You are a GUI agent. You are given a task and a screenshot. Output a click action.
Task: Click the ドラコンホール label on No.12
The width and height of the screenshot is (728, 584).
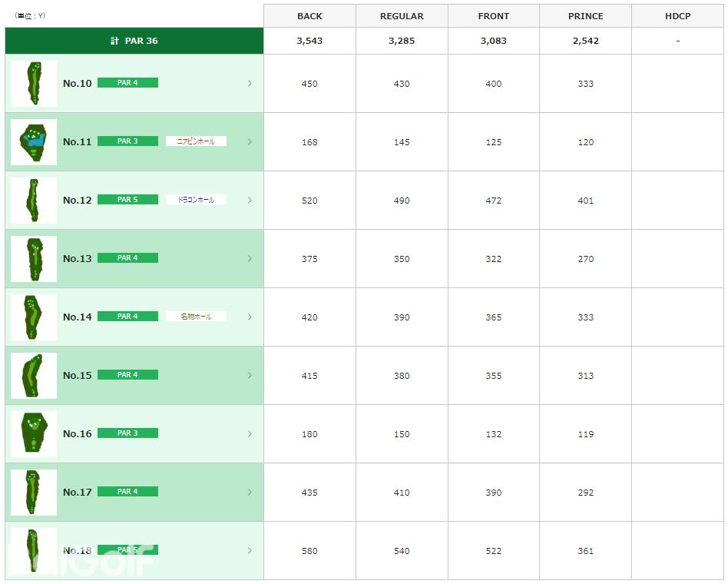pyautogui.click(x=196, y=200)
